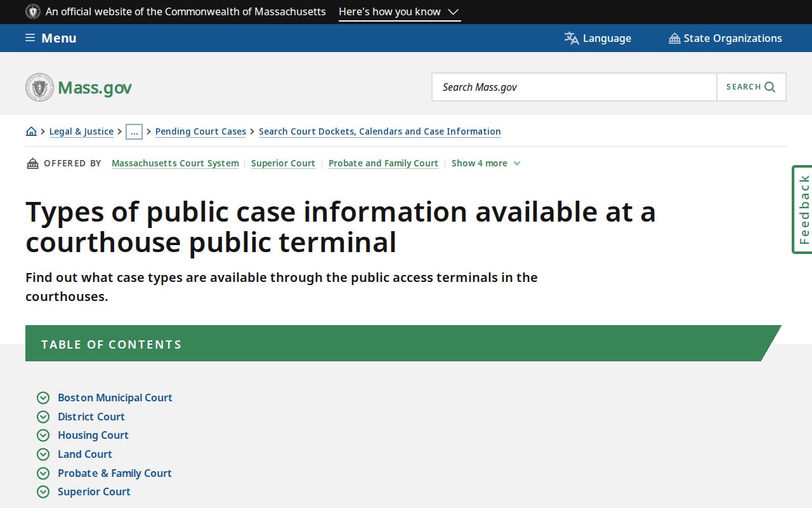Click the circle arrow beside Superior Court
Image resolution: width=812 pixels, height=508 pixels.
tap(43, 491)
